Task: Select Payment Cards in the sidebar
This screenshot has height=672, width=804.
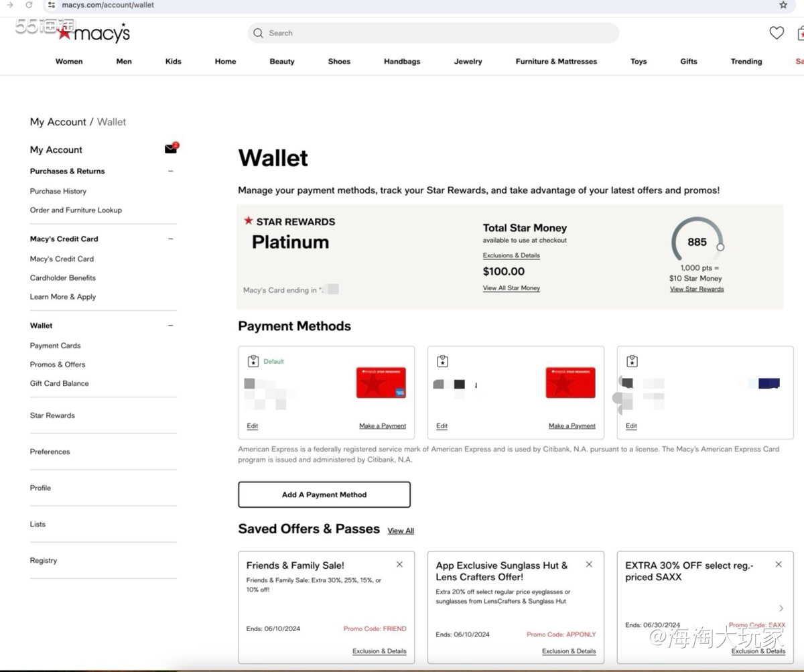Action: point(55,345)
